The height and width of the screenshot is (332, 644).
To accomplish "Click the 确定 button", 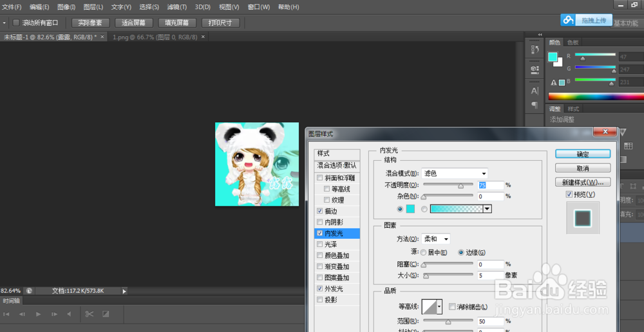I will pos(583,154).
